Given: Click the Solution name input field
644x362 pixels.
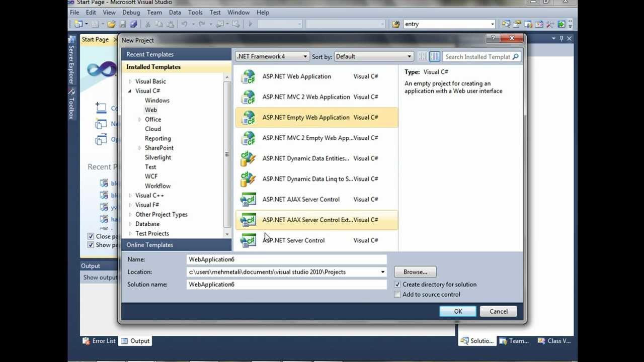Looking at the screenshot, I should [287, 285].
